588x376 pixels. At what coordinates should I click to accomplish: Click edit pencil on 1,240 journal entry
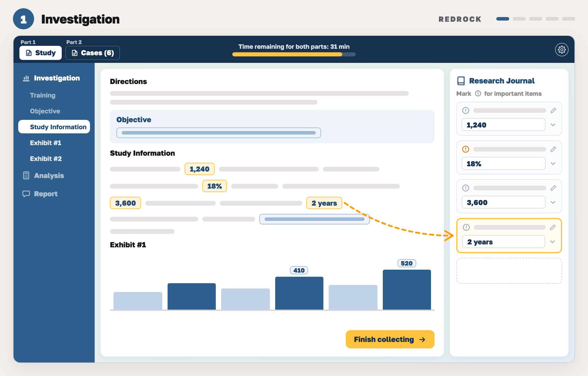[x=553, y=110]
